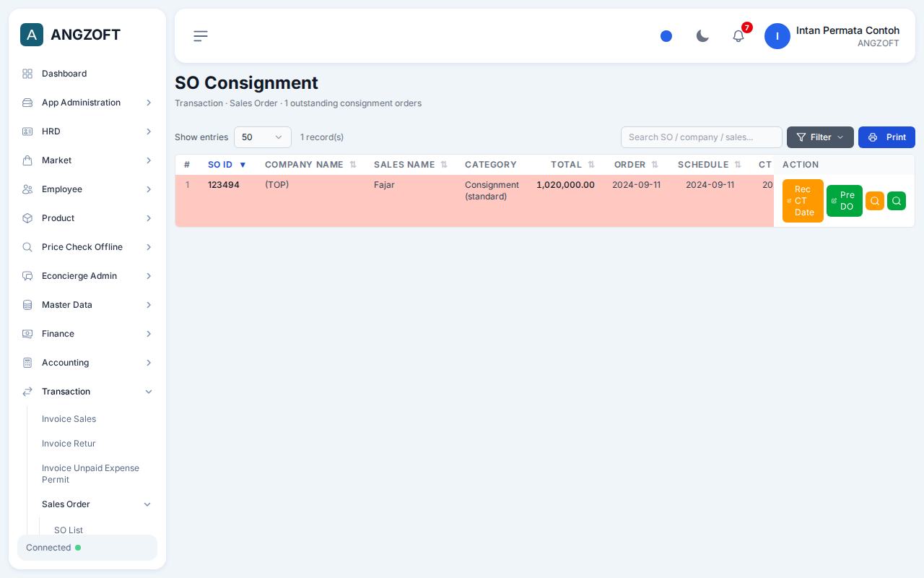This screenshot has height=578, width=924.
Task: Open notifications bell with 7 badge
Action: [x=738, y=35]
